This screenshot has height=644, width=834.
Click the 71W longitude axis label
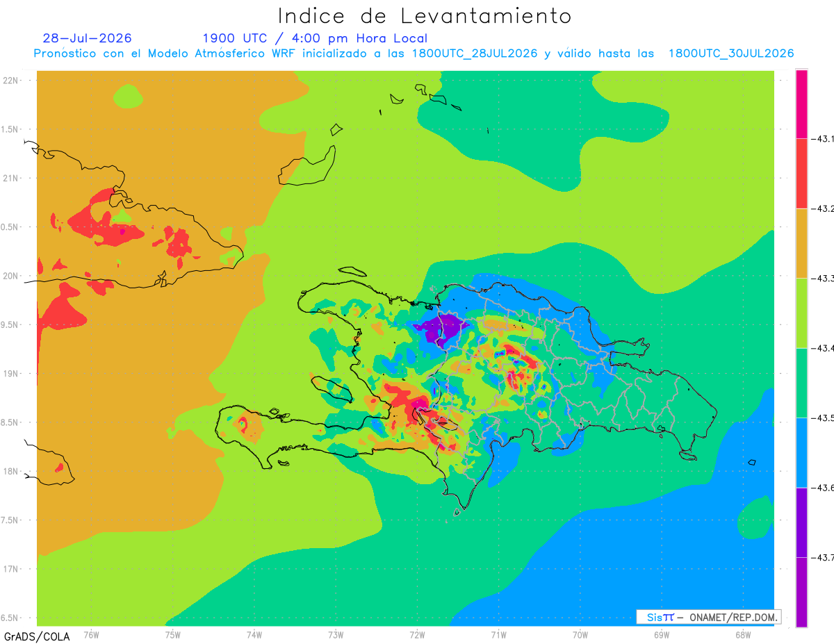(498, 634)
